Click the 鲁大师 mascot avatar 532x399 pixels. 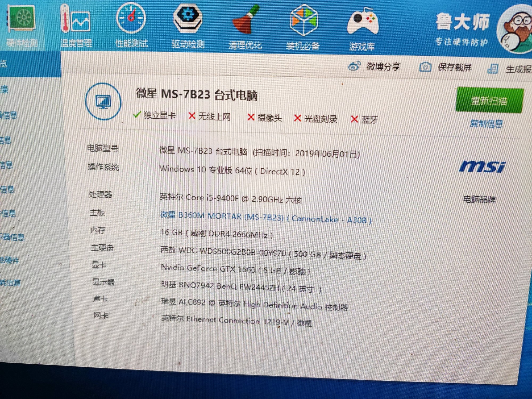coord(516,29)
